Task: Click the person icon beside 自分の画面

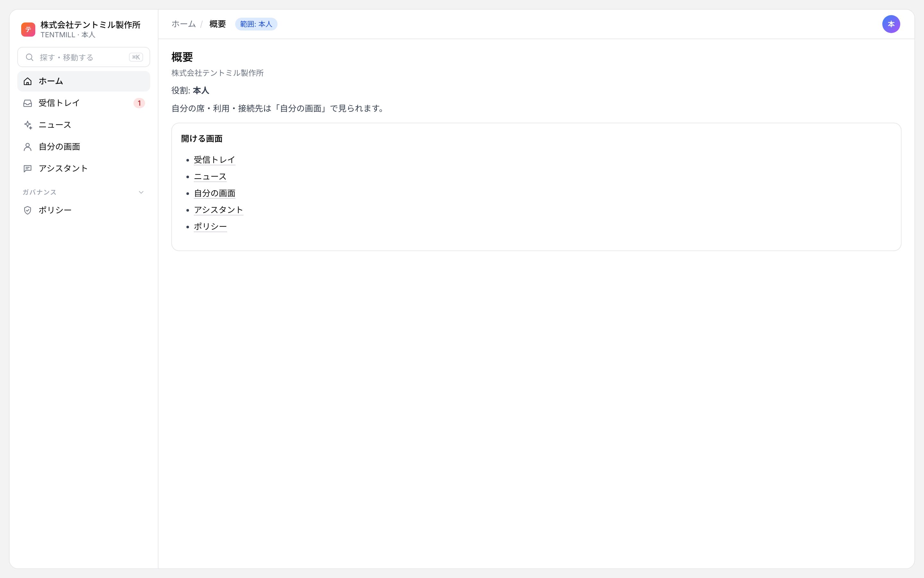Action: (x=28, y=147)
